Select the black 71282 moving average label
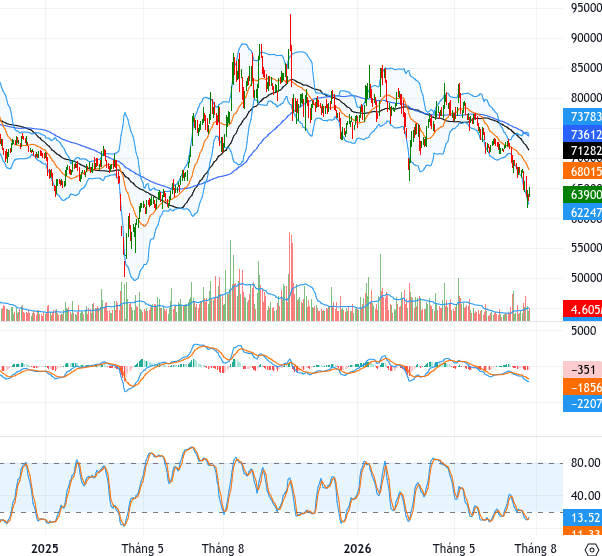602x556 pixels. tap(582, 151)
